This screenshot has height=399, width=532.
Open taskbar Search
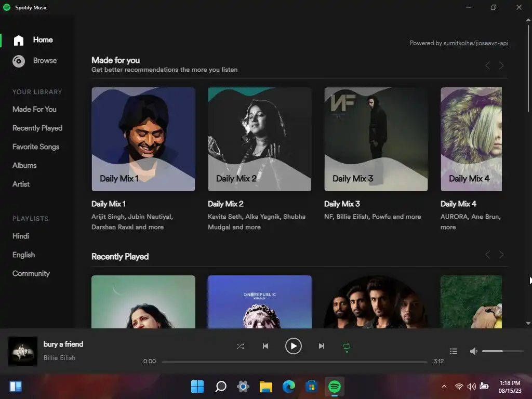(220, 387)
